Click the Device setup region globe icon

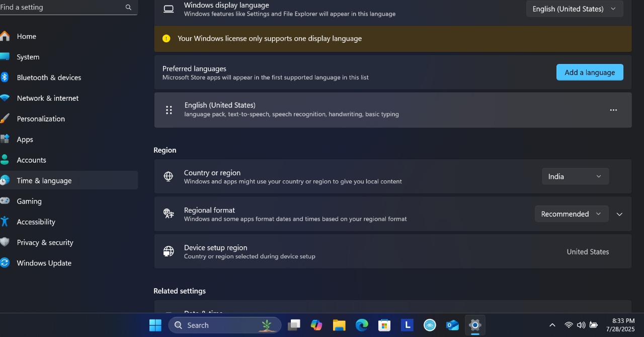click(x=169, y=251)
